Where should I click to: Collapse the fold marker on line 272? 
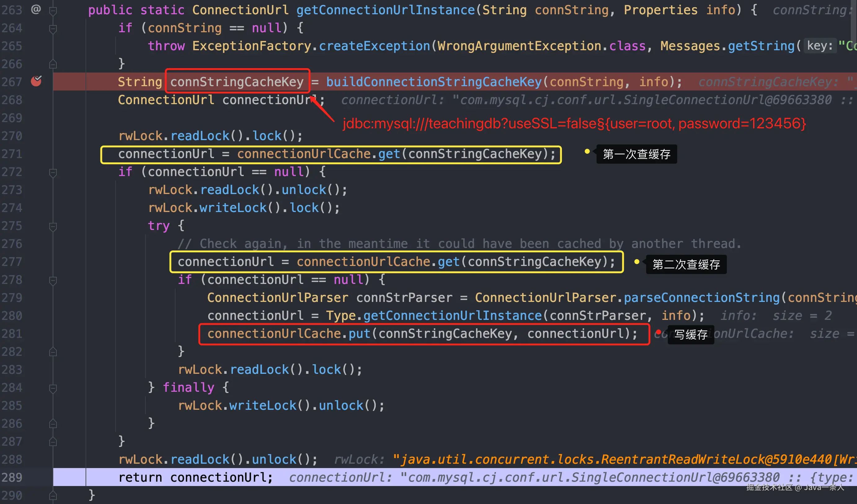click(x=53, y=173)
